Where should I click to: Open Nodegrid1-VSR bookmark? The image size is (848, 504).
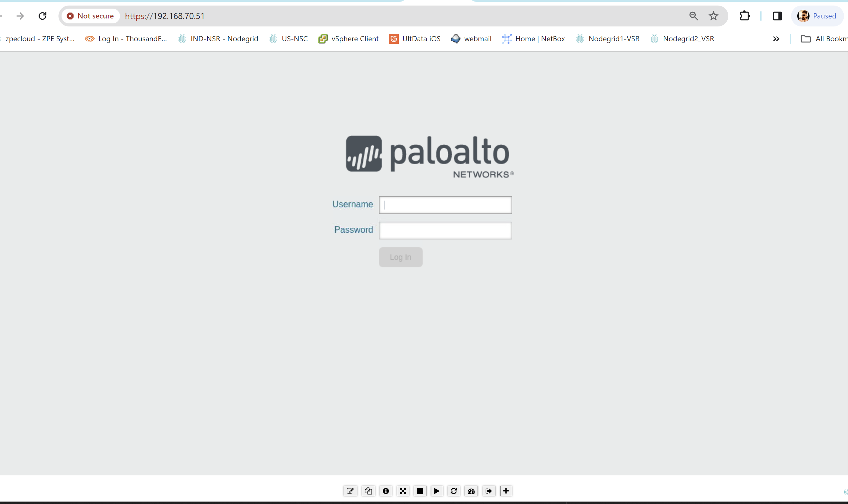(608, 39)
